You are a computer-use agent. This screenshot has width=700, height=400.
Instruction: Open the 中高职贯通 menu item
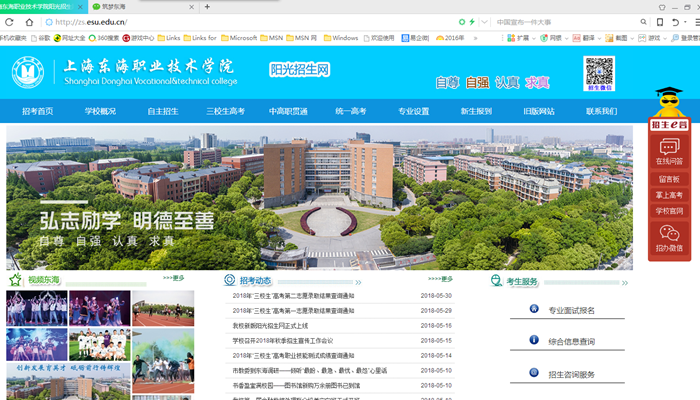288,111
